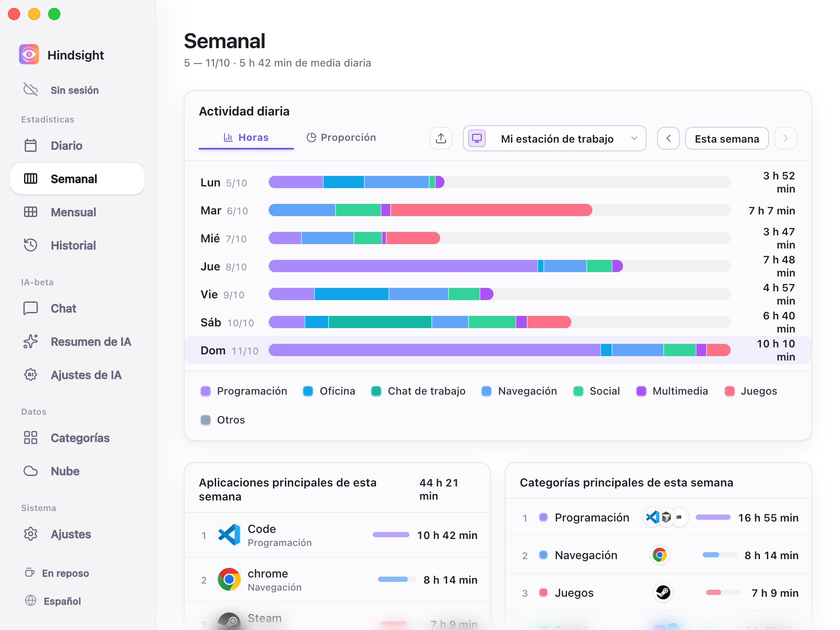Open the Diario calendar view
The height and width of the screenshot is (630, 840).
pos(77,146)
